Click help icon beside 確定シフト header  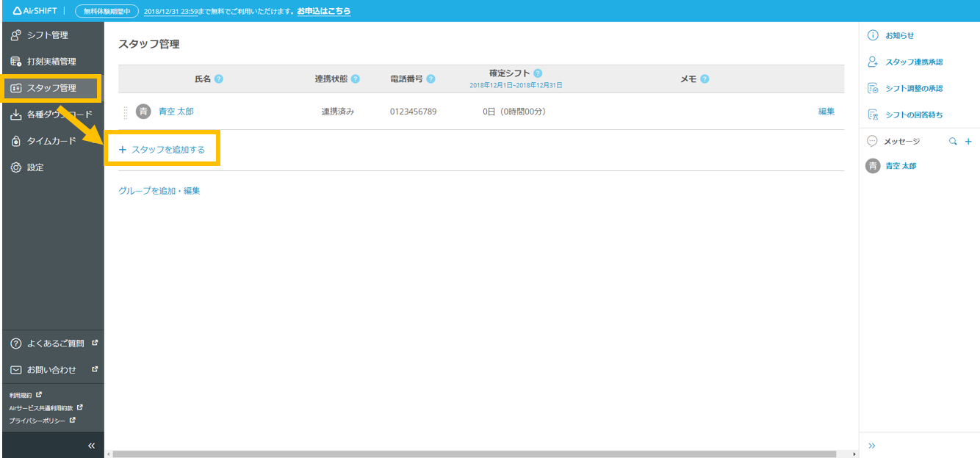(x=538, y=73)
